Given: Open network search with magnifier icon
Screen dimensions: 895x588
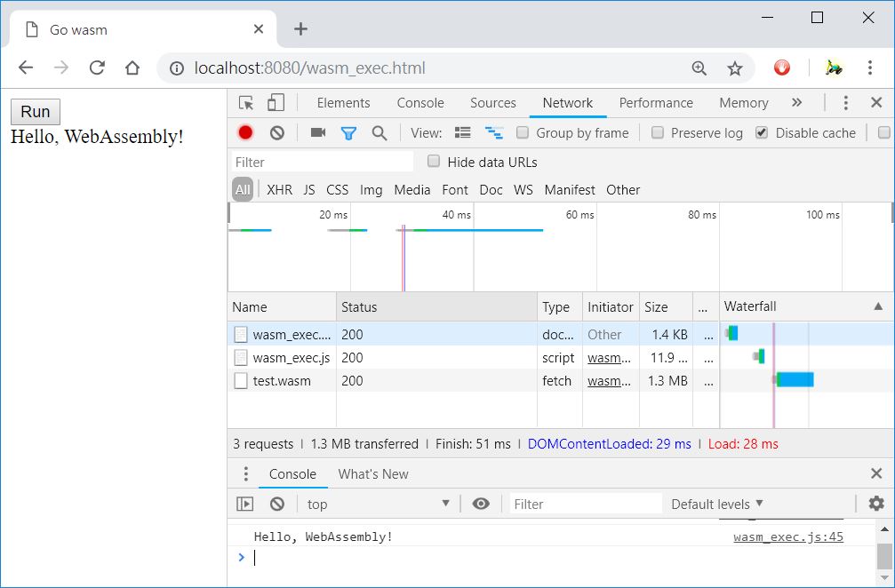Looking at the screenshot, I should click(380, 133).
